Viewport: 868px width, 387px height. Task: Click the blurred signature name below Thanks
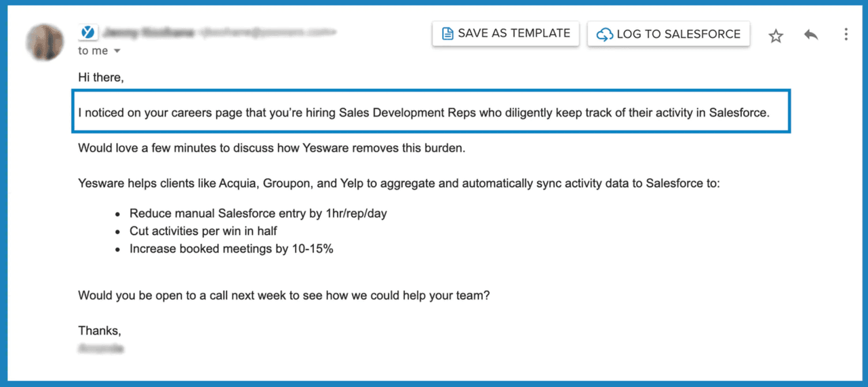(101, 348)
